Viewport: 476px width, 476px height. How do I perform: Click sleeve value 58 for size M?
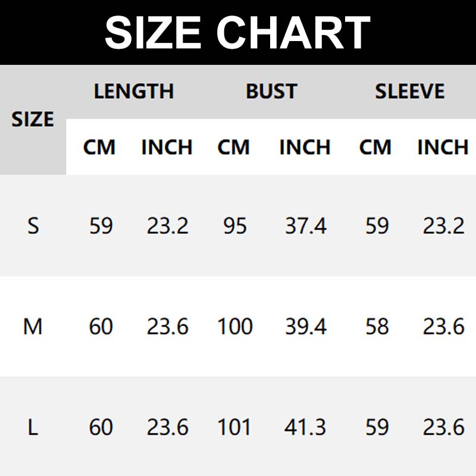click(x=377, y=327)
